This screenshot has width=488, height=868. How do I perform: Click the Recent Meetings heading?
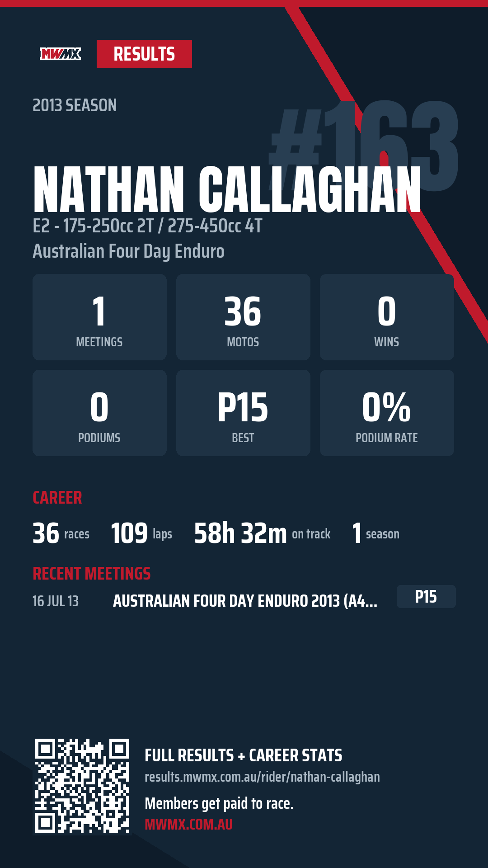pos(92,574)
